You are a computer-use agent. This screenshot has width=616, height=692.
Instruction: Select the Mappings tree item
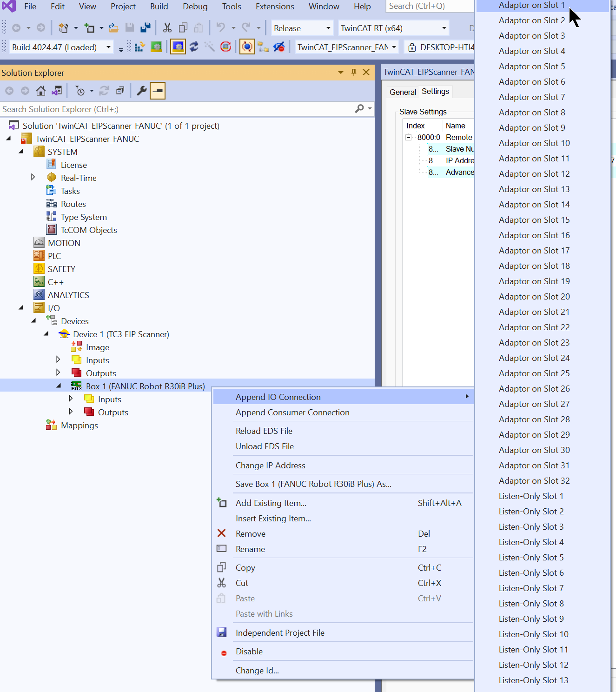pyautogui.click(x=79, y=425)
